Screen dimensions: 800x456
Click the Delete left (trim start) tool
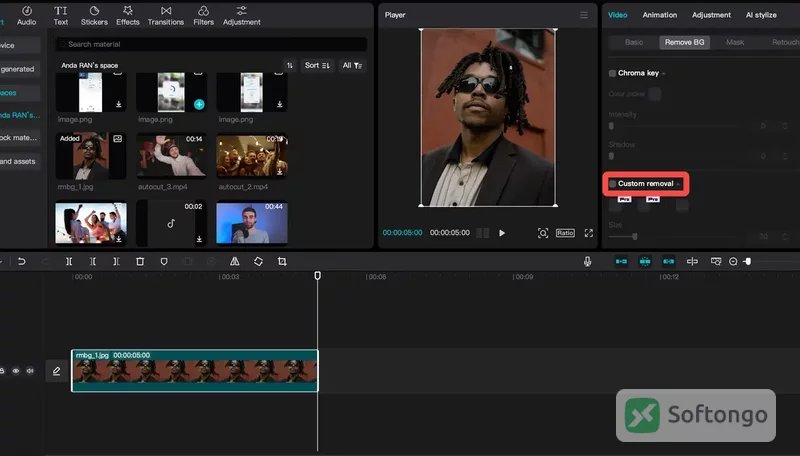pos(92,261)
